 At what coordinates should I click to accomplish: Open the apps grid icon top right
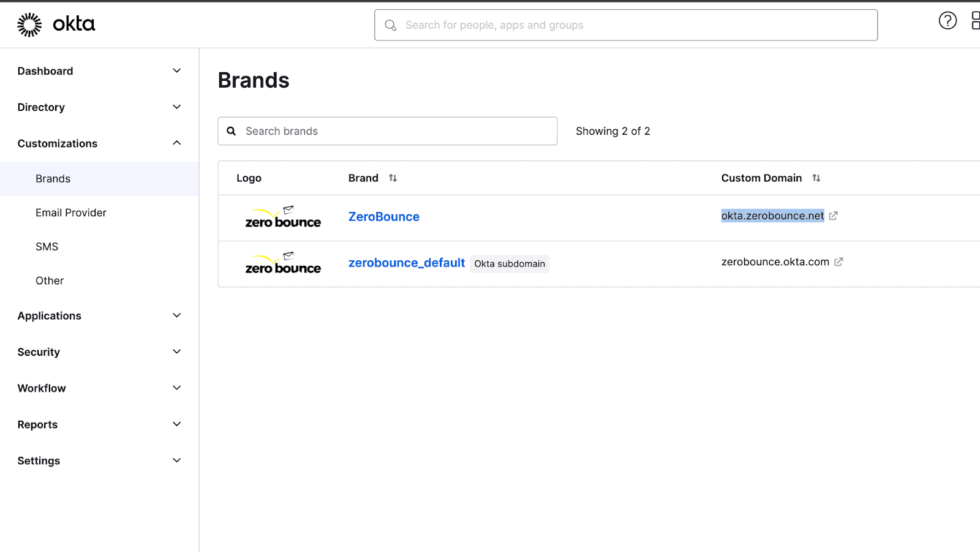point(976,20)
